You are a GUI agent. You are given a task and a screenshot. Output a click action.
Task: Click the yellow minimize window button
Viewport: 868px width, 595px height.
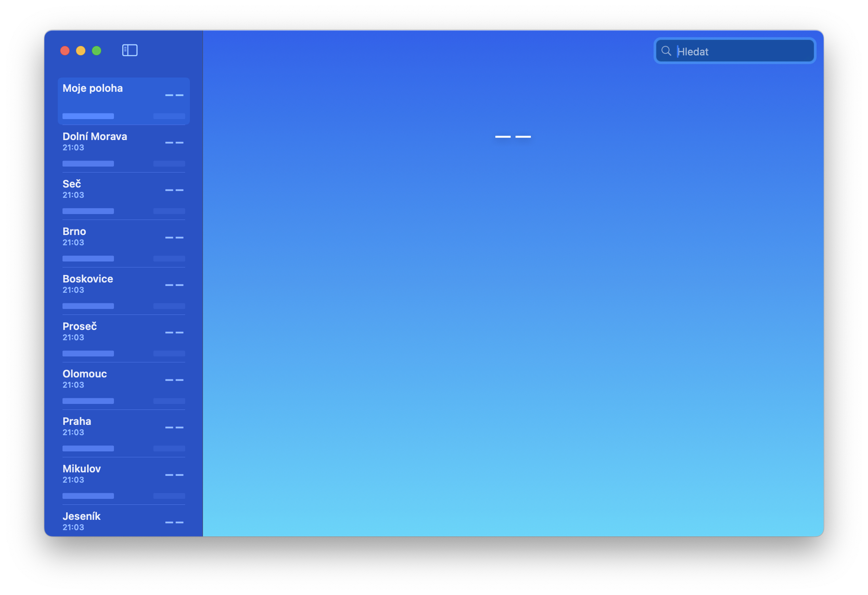81,51
